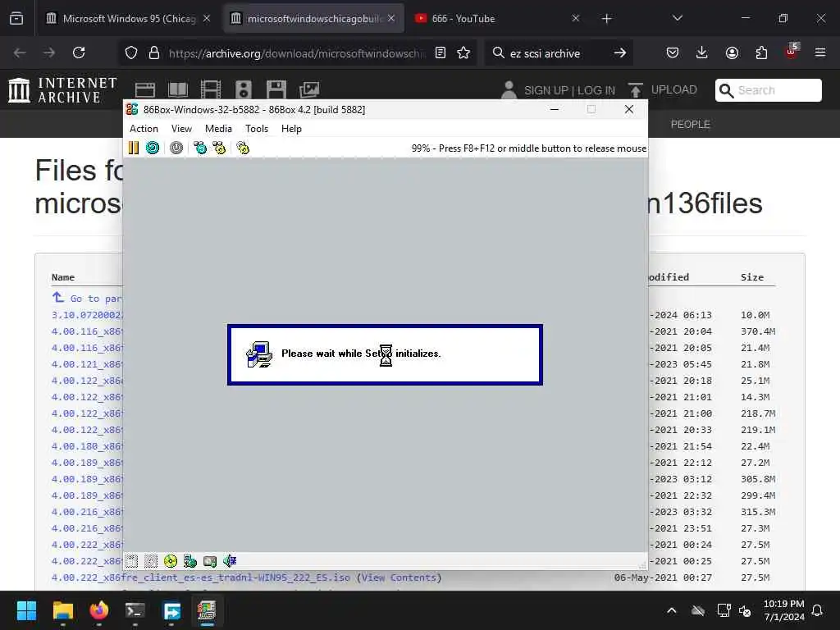Viewport: 840px width, 630px height.
Task: Click the first floppy drive icon in the 86Box status bar
Action: pos(131,561)
